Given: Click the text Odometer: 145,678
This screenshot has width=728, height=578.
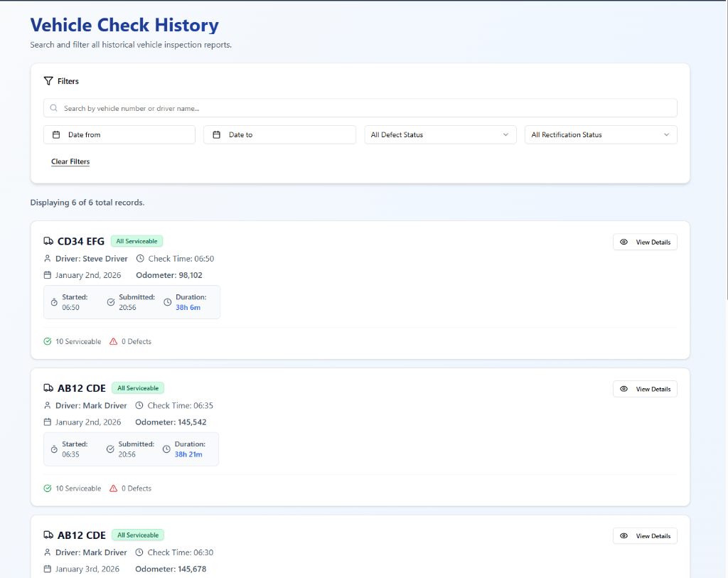Looking at the screenshot, I should pos(171,569).
